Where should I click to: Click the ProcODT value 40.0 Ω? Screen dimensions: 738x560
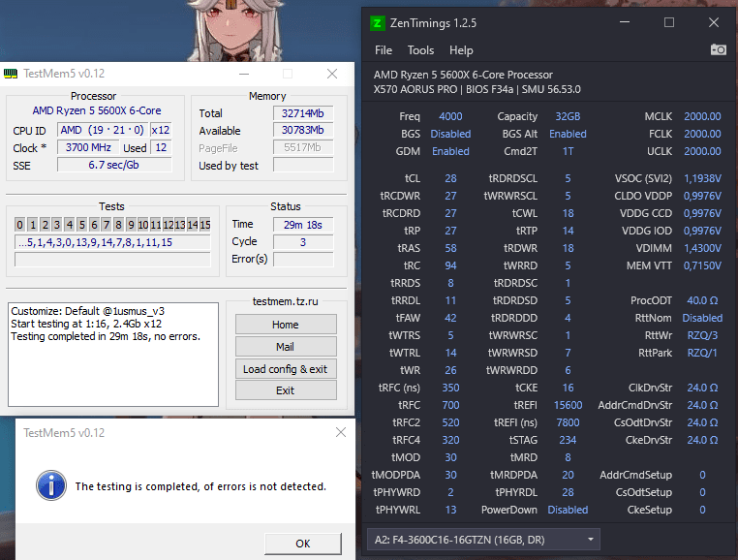point(702,300)
